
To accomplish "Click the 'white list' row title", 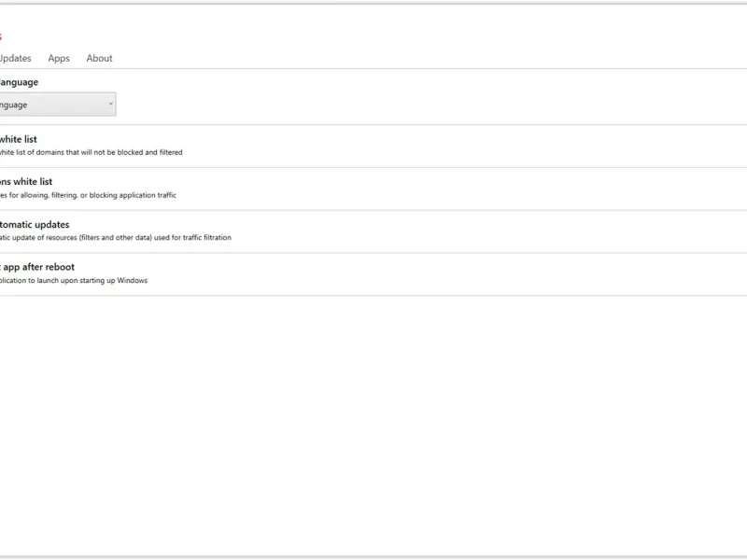I will click(x=19, y=139).
